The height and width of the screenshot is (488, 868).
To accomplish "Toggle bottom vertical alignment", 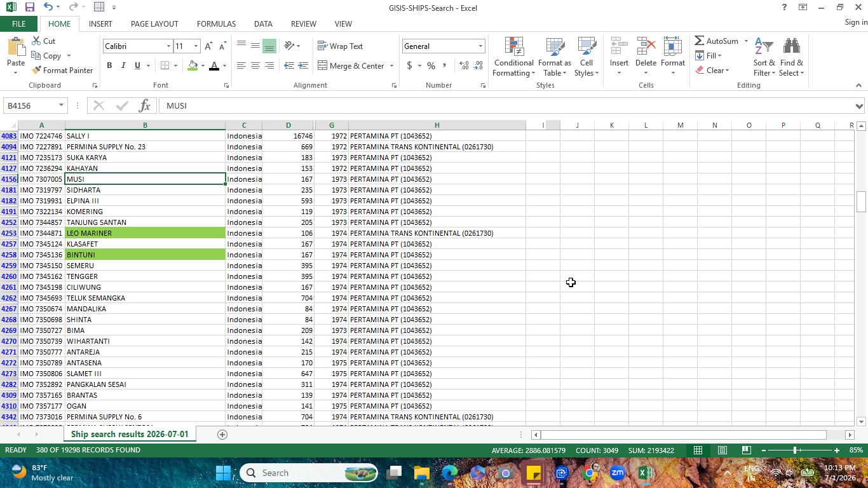I will tap(269, 46).
